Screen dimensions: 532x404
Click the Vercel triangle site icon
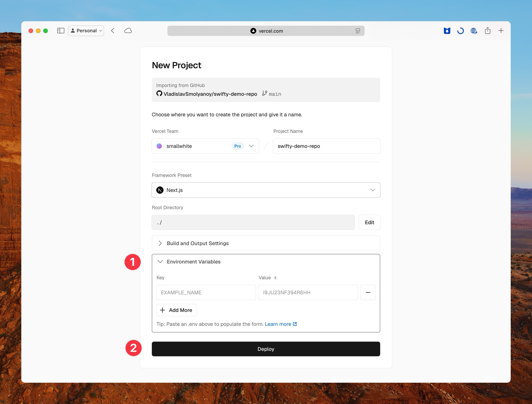pos(253,31)
